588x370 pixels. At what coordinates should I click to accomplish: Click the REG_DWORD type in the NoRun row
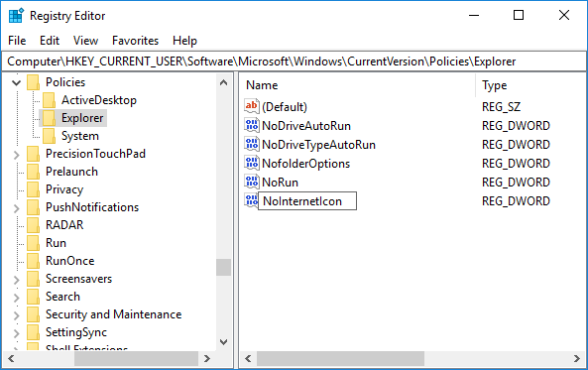516,183
